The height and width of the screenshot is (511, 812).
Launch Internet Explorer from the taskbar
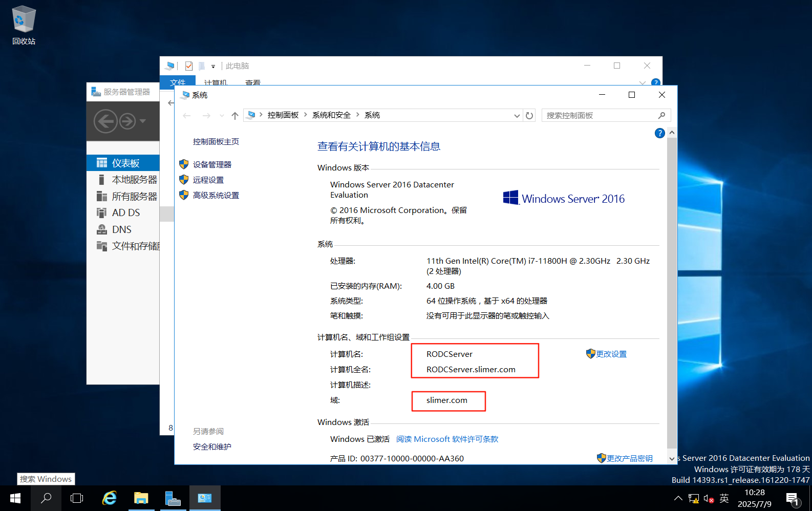(x=110, y=498)
